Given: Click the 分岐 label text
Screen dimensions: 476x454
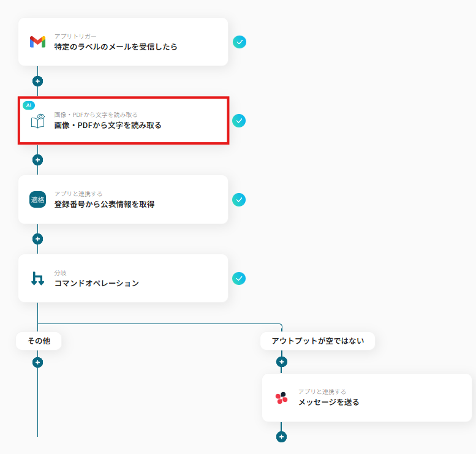Looking at the screenshot, I should (x=61, y=273).
